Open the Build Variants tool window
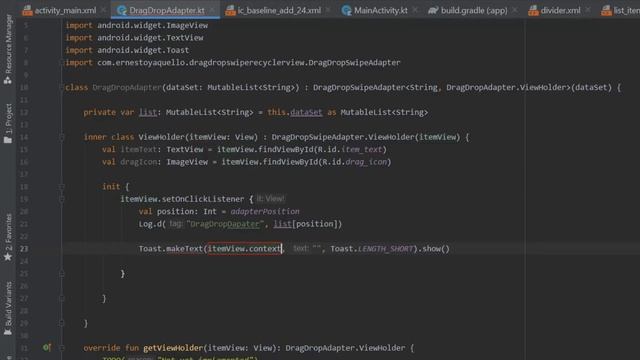The width and height of the screenshot is (640, 360). tap(8, 308)
